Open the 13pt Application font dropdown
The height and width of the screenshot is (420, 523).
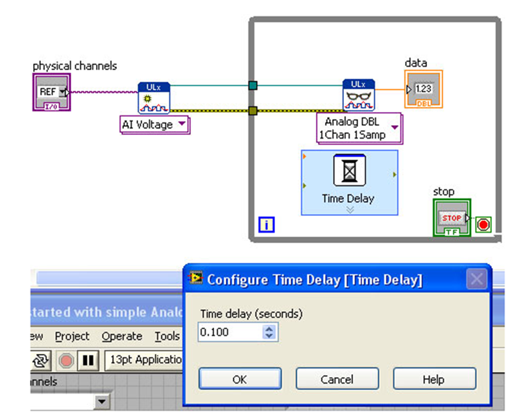(x=144, y=360)
